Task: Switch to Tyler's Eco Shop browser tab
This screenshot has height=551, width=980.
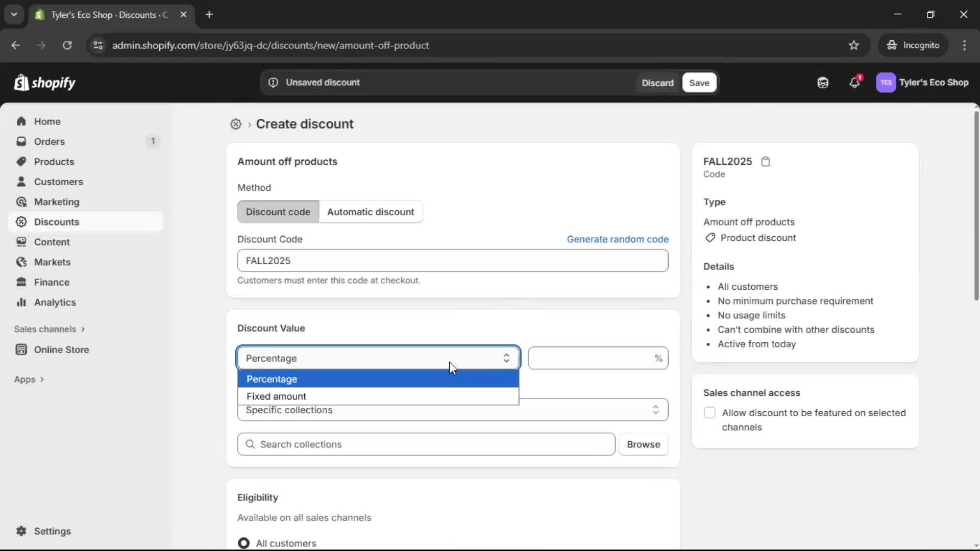Action: (102, 15)
